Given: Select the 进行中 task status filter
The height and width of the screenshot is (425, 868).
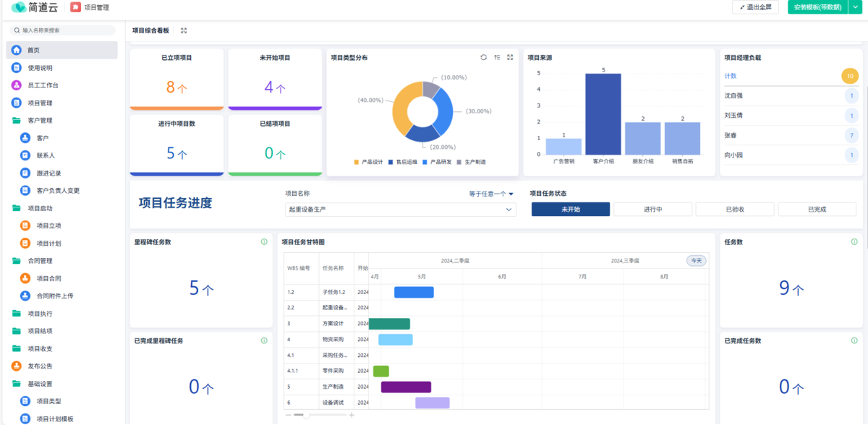Looking at the screenshot, I should (x=652, y=209).
